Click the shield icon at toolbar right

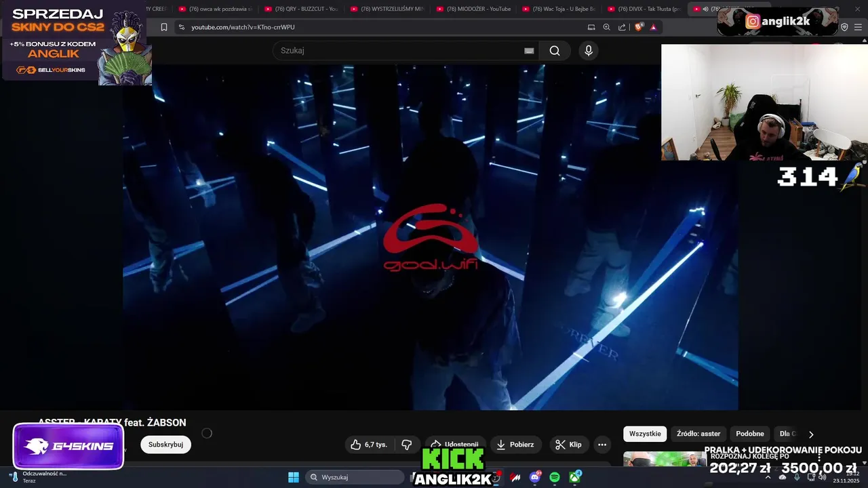click(x=844, y=27)
